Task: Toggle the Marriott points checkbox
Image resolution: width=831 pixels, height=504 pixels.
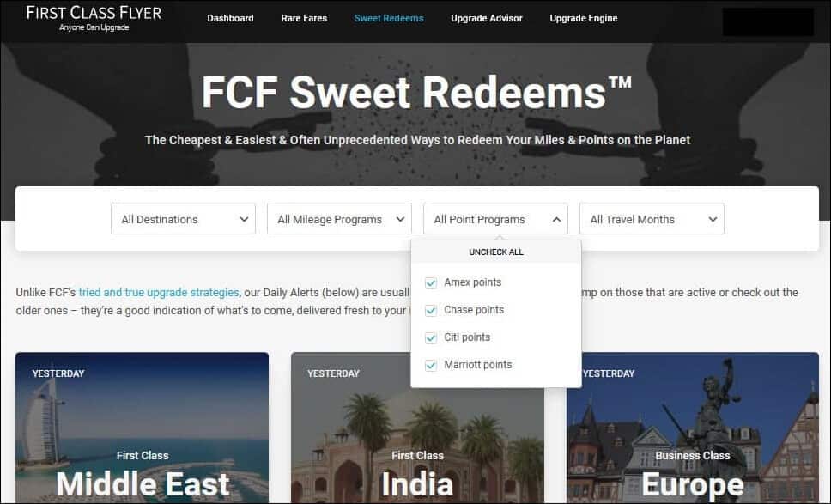Action: [x=431, y=366]
